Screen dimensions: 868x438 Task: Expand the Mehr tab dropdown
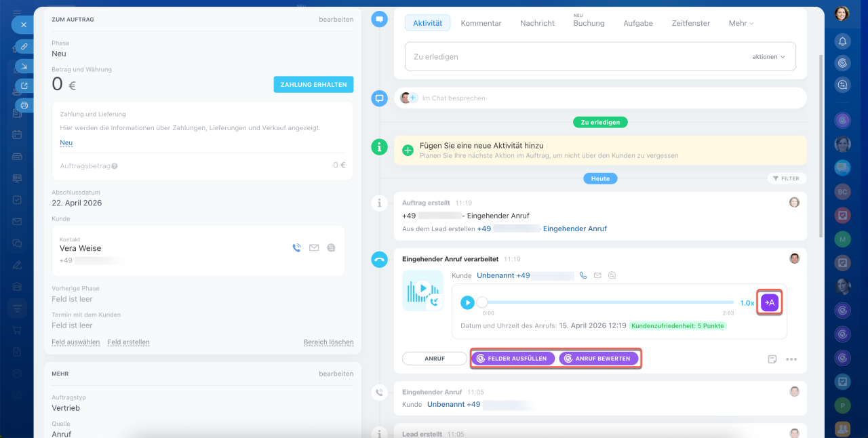point(741,23)
